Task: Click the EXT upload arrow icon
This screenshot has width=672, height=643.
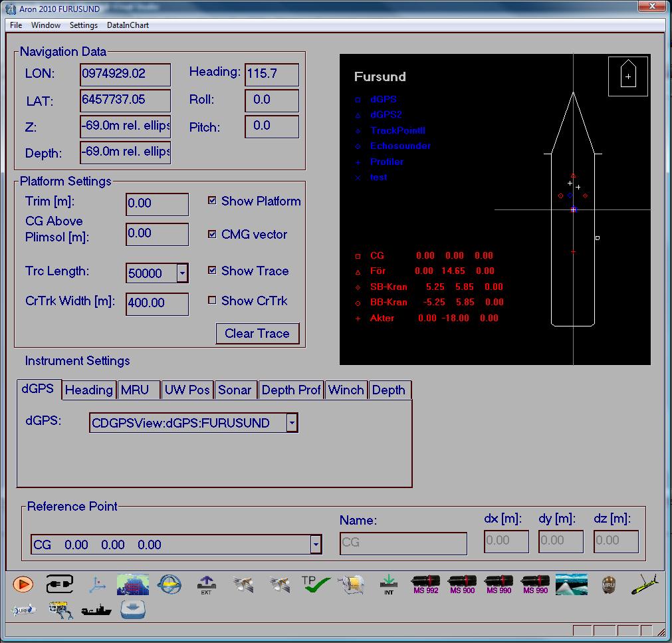Action: coord(206,585)
